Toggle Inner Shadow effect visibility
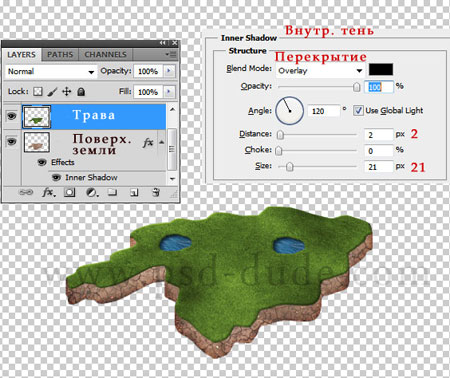Image resolution: width=450 pixels, height=378 pixels. tap(56, 177)
